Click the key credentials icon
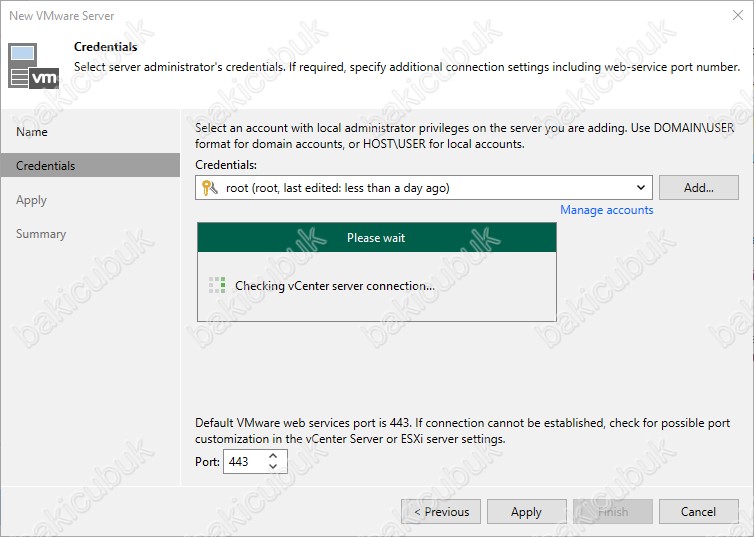Viewport: 754px width, 537px height. click(x=210, y=187)
